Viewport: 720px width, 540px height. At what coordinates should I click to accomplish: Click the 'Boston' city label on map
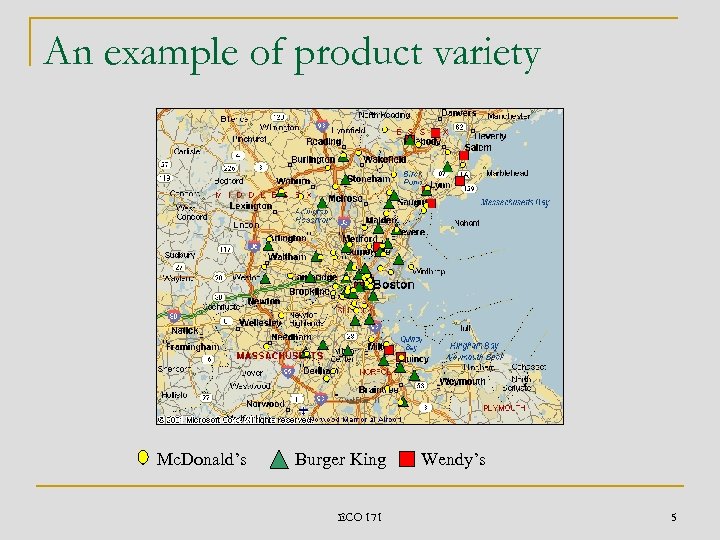coord(394,285)
